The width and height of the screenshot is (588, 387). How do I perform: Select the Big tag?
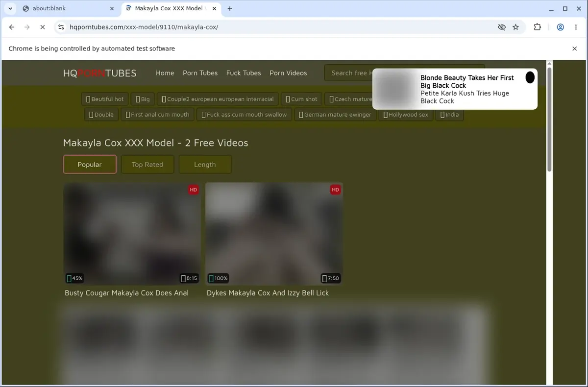pyautogui.click(x=143, y=99)
